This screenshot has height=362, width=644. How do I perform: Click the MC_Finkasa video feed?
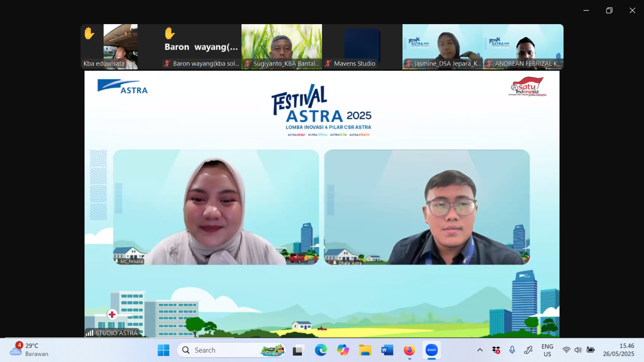tap(216, 207)
